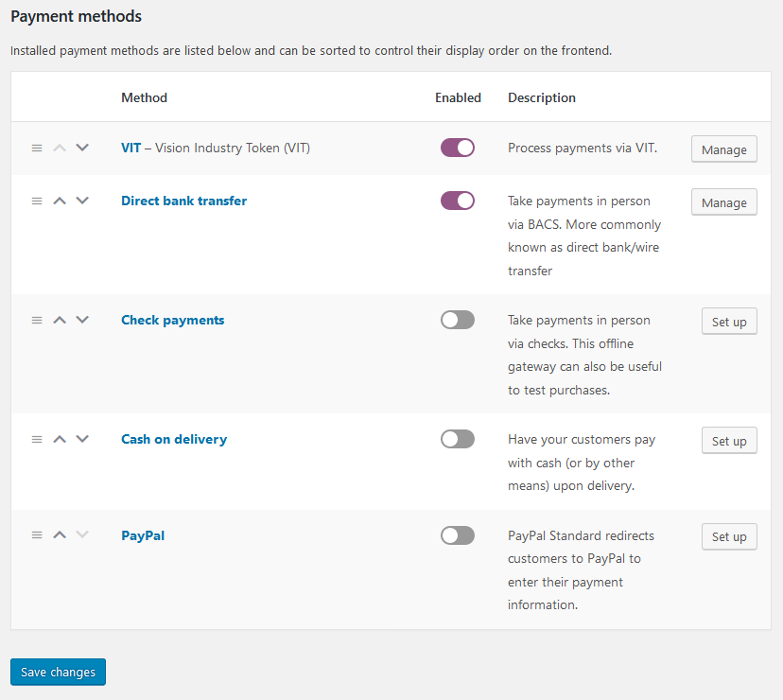Open the PayPal method link
Screen dimensions: 783x700
[144, 535]
